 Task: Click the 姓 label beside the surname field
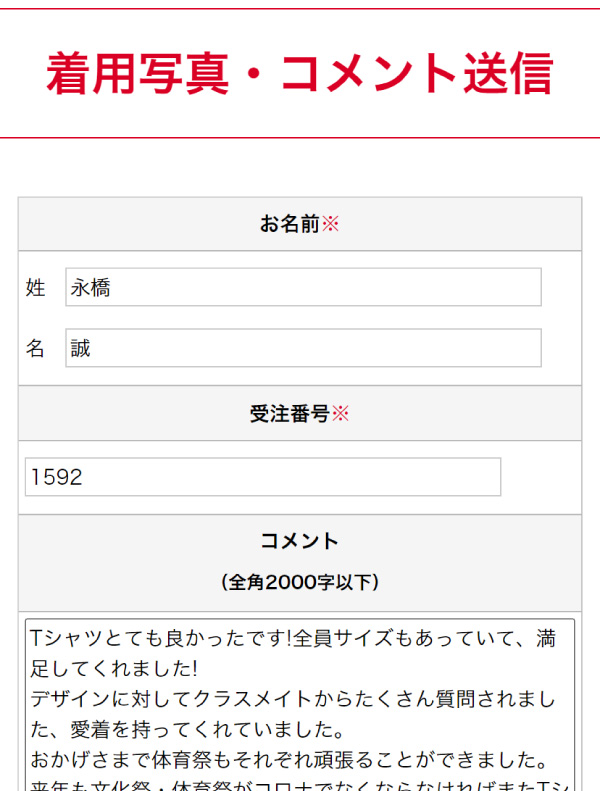36,288
